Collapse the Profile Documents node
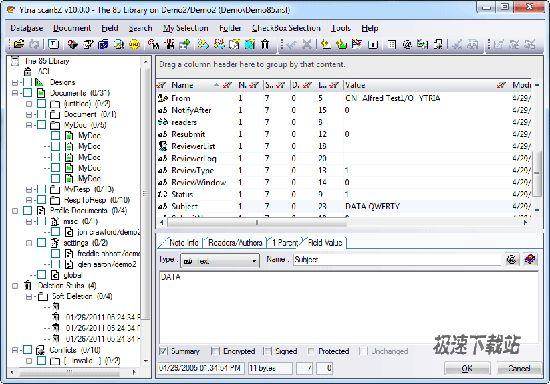Screen dimensions: 550x384 click(15, 211)
